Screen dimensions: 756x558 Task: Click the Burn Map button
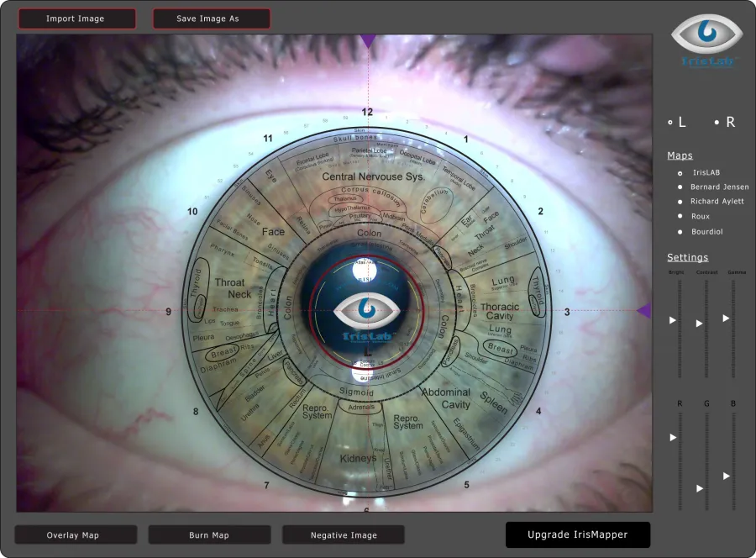pos(209,534)
